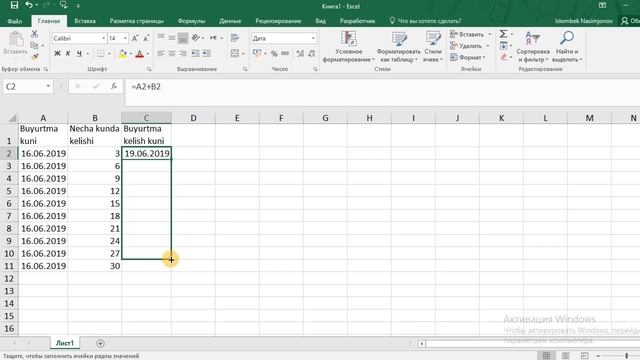Viewport: 640px width, 360px height.
Task: Toggle wrap text in alignment group
Action: tap(235, 38)
